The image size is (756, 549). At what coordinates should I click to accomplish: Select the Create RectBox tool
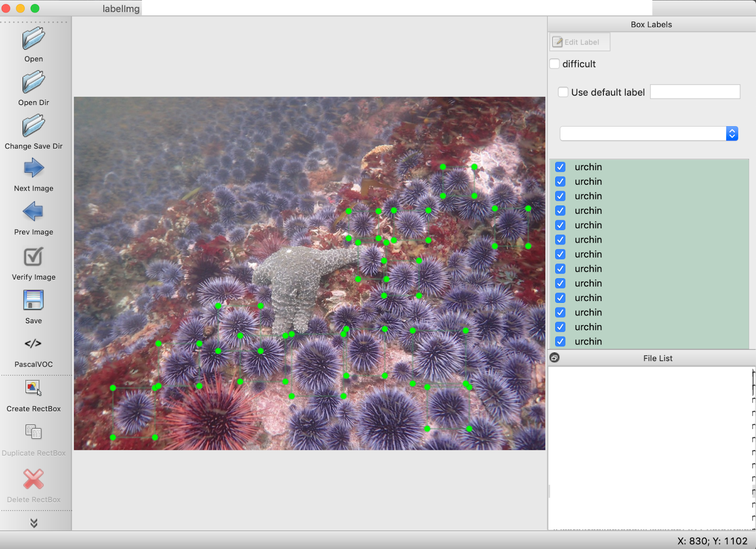click(x=34, y=388)
